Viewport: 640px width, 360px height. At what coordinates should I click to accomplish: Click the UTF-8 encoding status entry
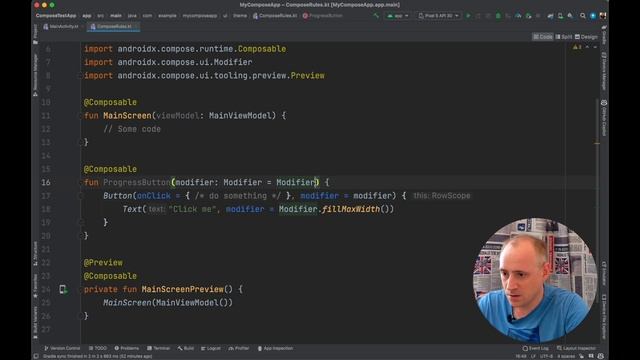pyautogui.click(x=546, y=356)
